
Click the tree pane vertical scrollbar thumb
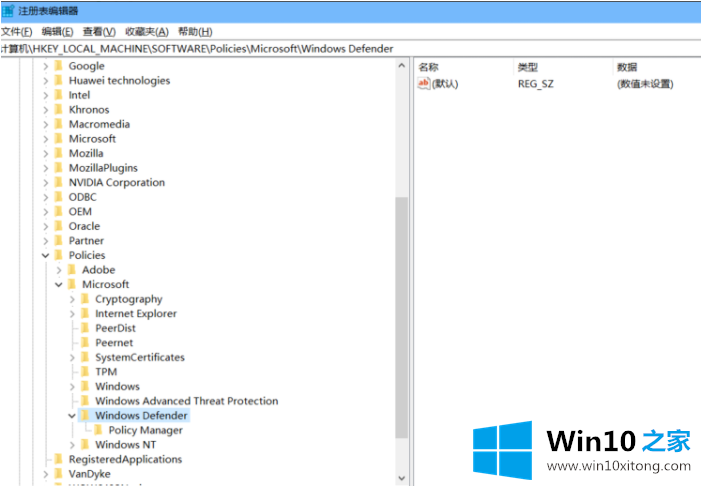[x=402, y=318]
